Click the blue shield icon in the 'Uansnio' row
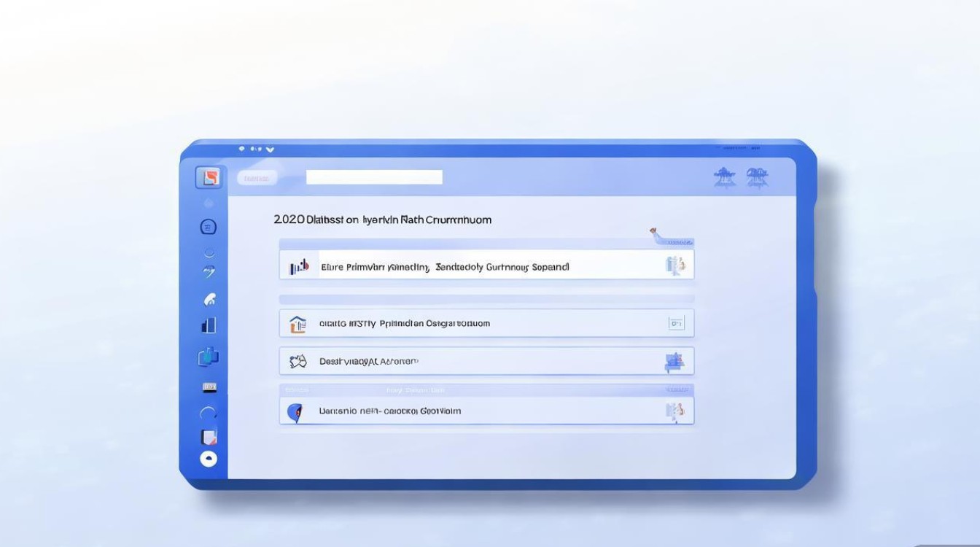980x547 pixels. [x=295, y=412]
